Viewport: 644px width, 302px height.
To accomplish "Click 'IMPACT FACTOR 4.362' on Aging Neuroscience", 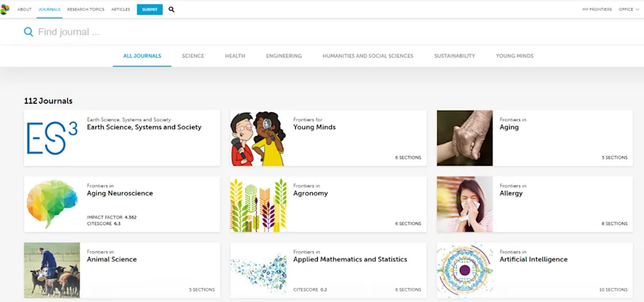I will click(x=112, y=217).
